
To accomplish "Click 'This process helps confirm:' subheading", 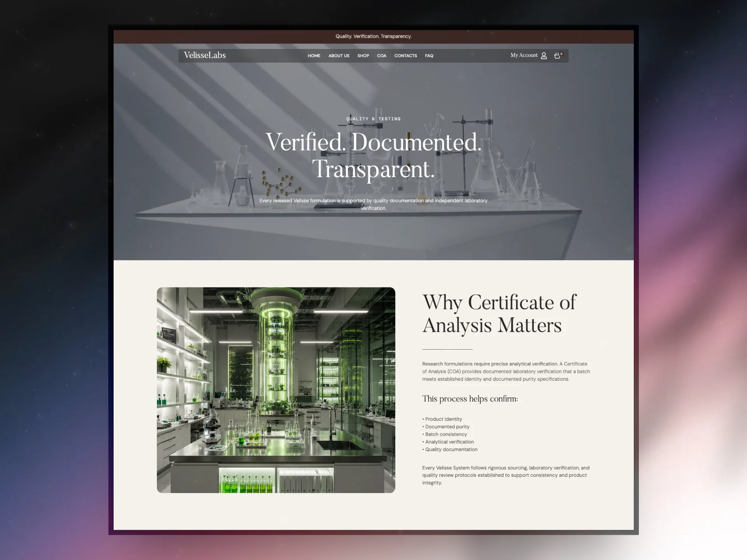I will click(x=470, y=399).
